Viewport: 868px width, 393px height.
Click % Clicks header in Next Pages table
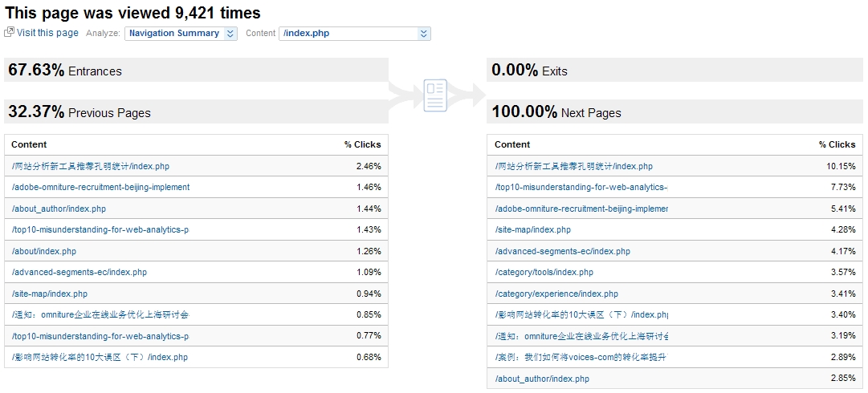pyautogui.click(x=837, y=144)
